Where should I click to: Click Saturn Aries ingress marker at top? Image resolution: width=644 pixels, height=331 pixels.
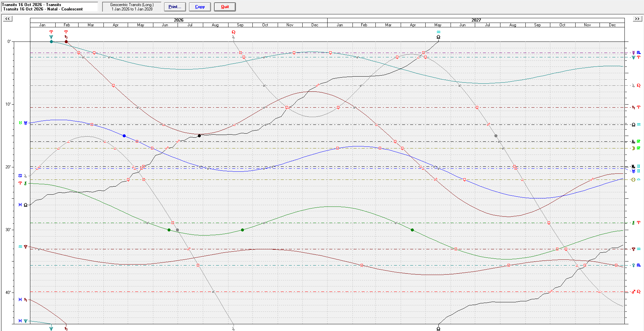pyautogui.click(x=66, y=34)
